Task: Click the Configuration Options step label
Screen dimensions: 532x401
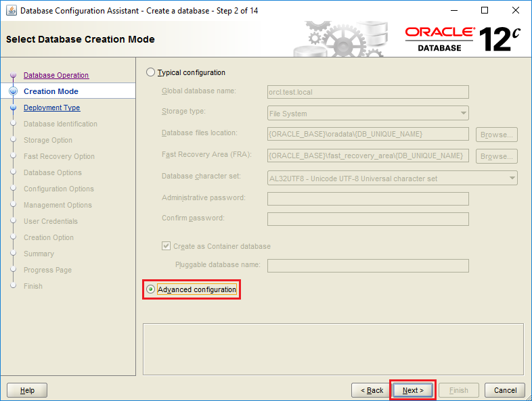Action: pyautogui.click(x=59, y=189)
